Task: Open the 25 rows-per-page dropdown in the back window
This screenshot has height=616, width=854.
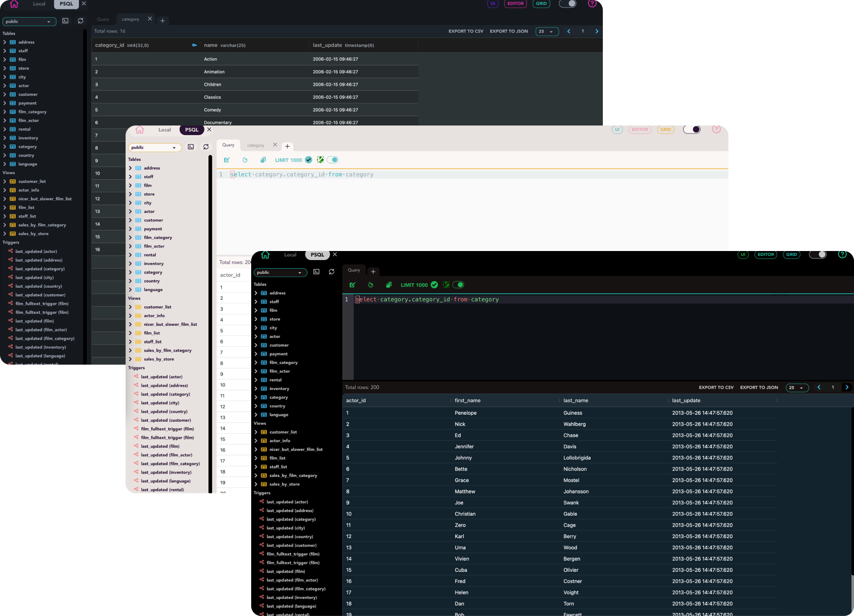Action: pos(547,32)
